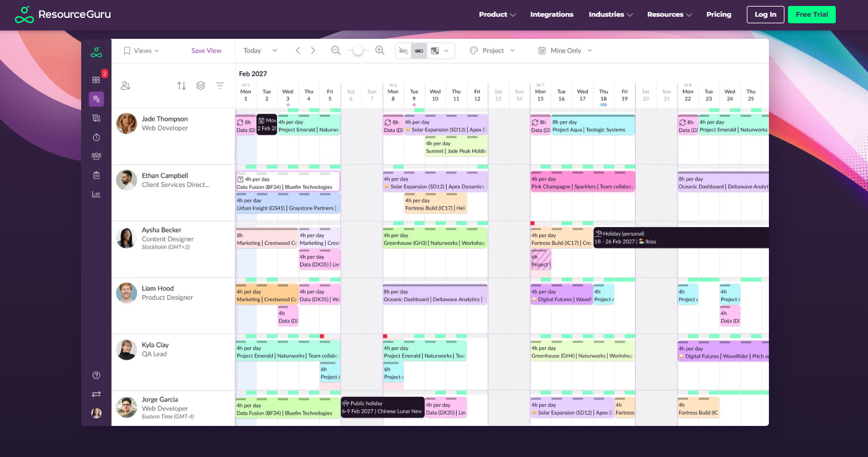
Task: Open the user profile avatar in sidebar
Action: 96,413
